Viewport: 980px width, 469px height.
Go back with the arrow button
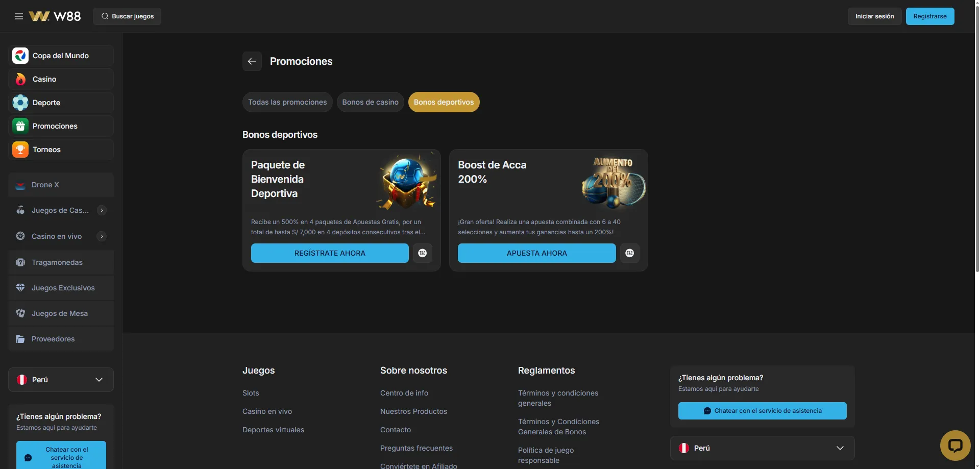[x=252, y=61]
